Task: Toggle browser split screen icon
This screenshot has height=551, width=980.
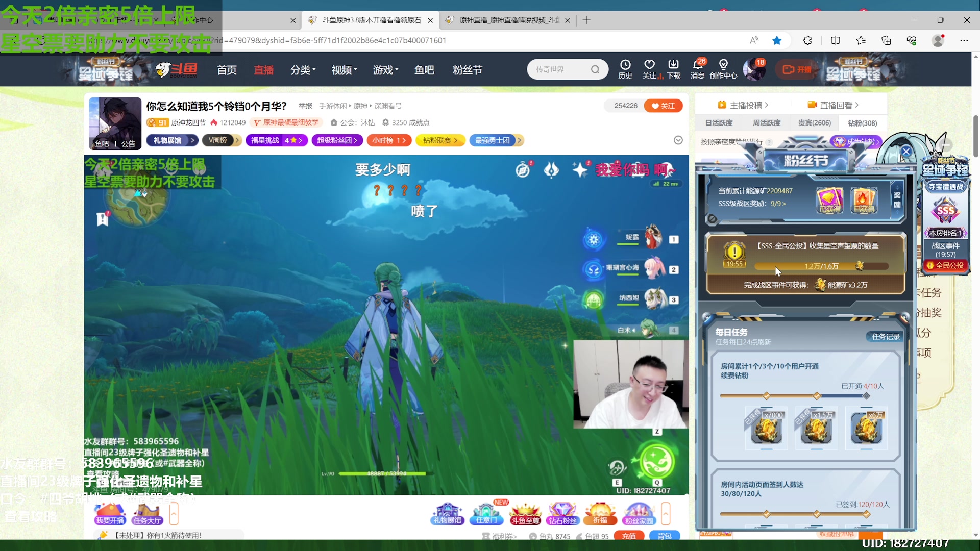Action: click(836, 40)
